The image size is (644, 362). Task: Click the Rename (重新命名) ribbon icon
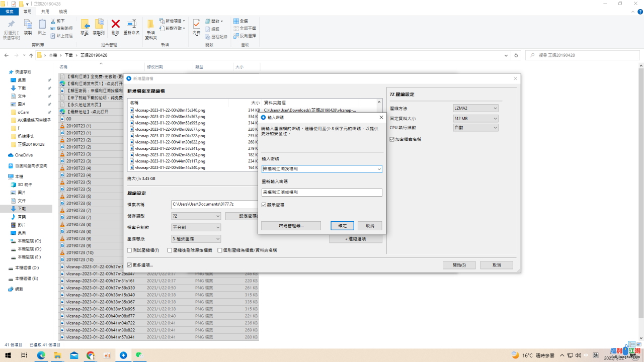131,24
